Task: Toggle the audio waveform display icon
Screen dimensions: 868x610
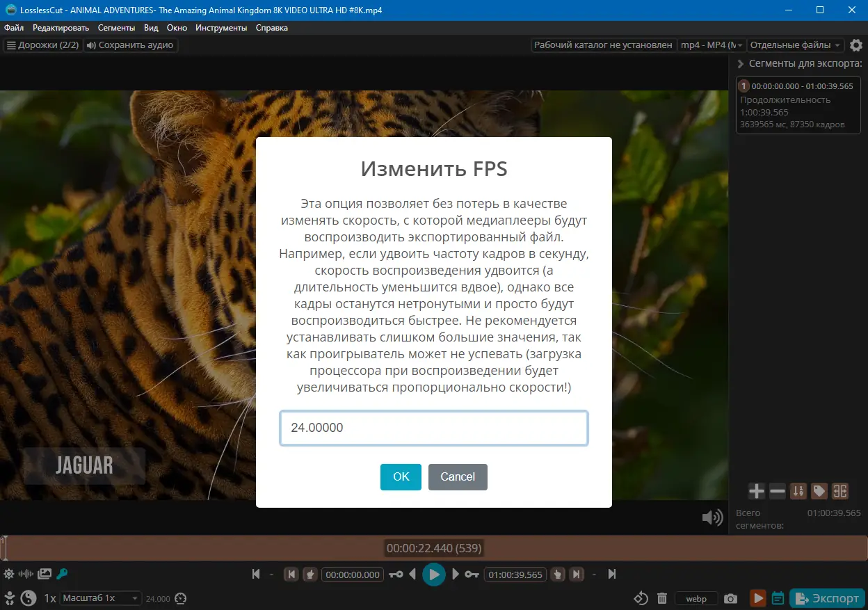Action: [26, 575]
